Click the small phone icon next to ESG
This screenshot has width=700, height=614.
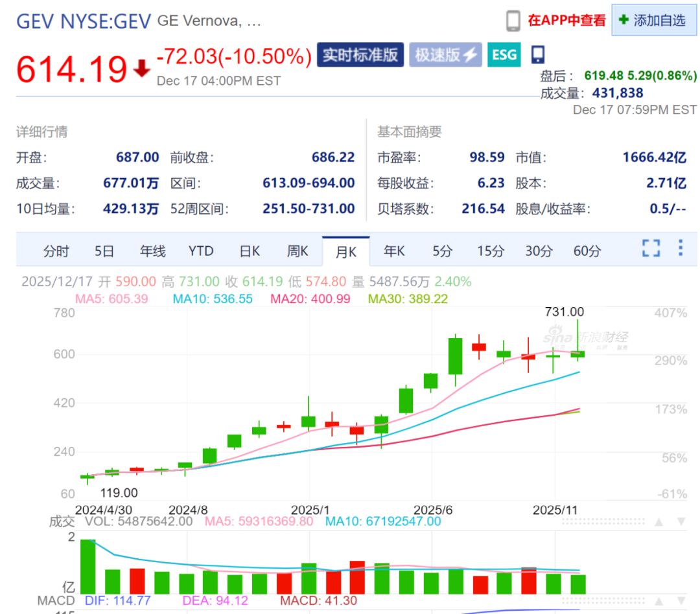tap(537, 54)
